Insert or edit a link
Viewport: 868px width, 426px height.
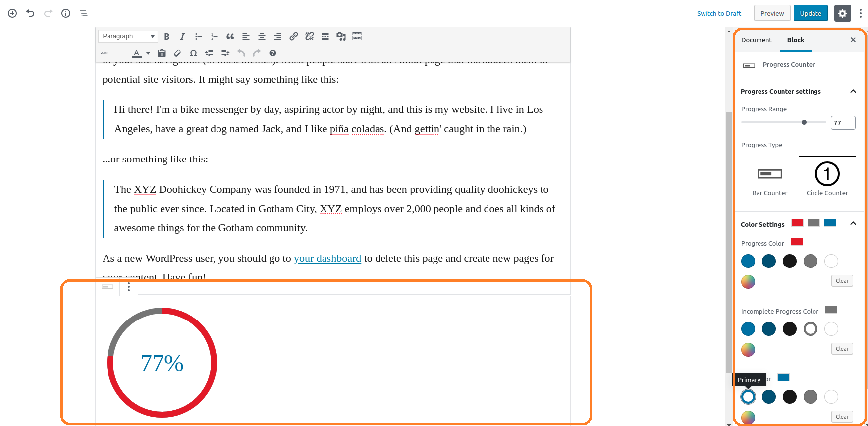pyautogui.click(x=294, y=36)
